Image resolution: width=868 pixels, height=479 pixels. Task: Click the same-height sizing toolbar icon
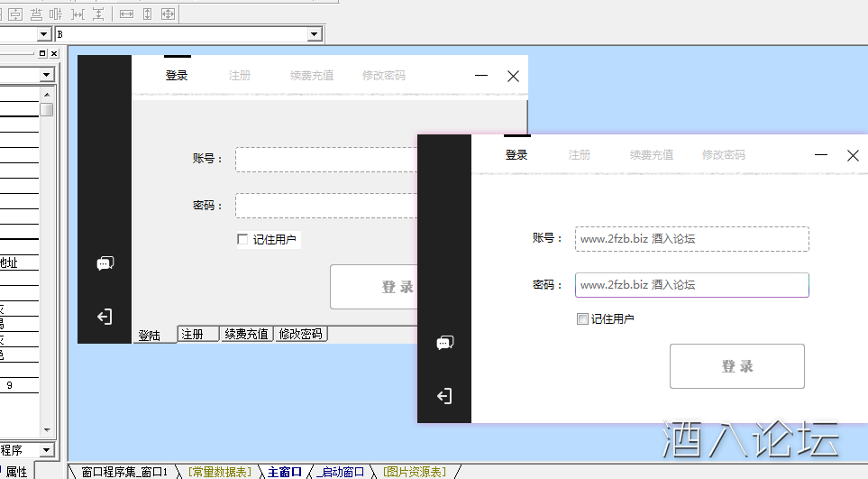tap(147, 14)
